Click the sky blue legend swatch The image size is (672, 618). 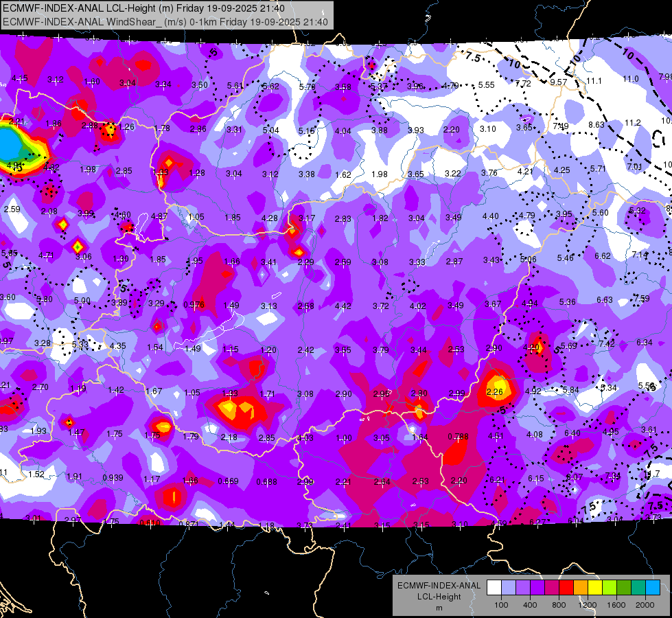point(653,587)
